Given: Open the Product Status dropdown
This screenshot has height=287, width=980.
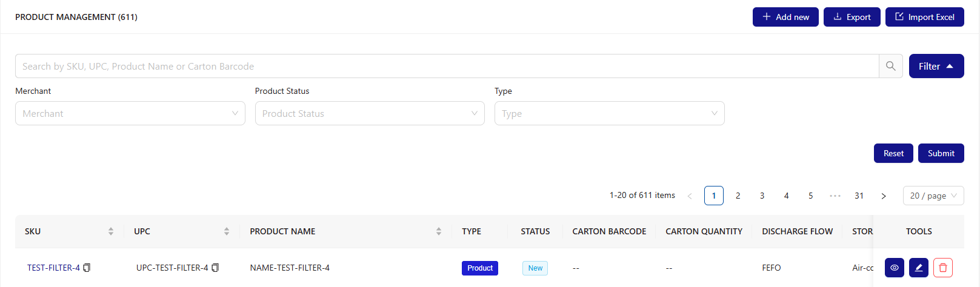Looking at the screenshot, I should (370, 113).
